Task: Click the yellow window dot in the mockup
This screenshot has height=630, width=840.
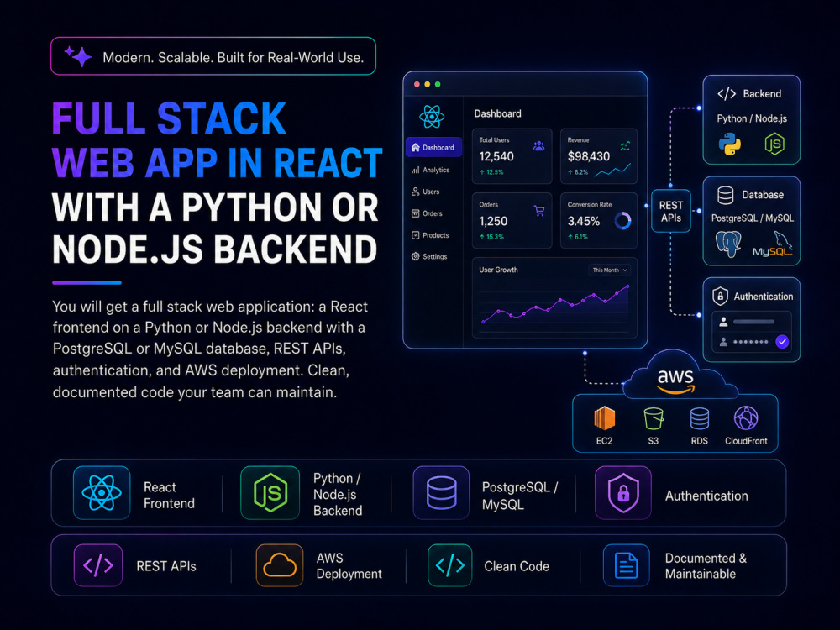Action: [x=427, y=84]
